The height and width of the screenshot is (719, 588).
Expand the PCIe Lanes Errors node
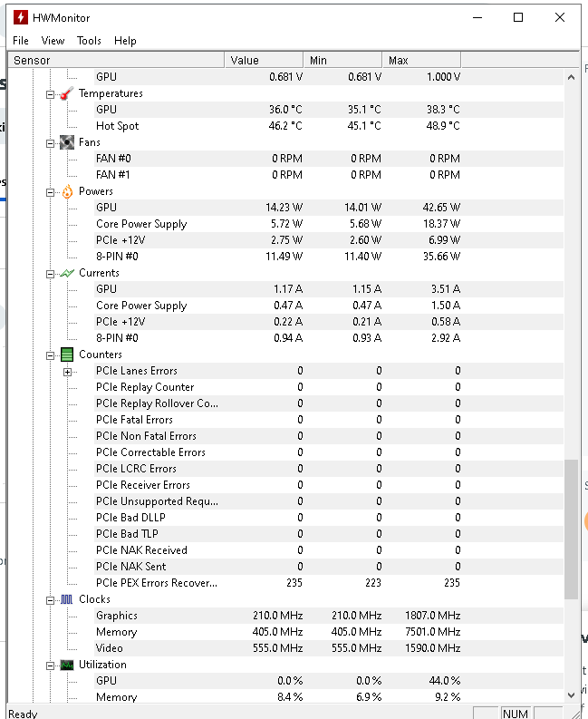tap(67, 372)
